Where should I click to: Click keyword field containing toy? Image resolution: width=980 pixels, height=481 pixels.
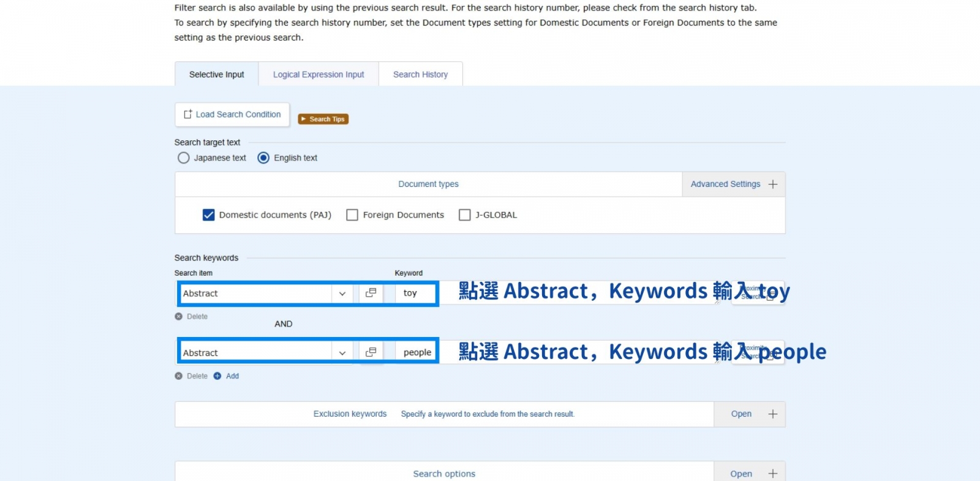coord(416,294)
